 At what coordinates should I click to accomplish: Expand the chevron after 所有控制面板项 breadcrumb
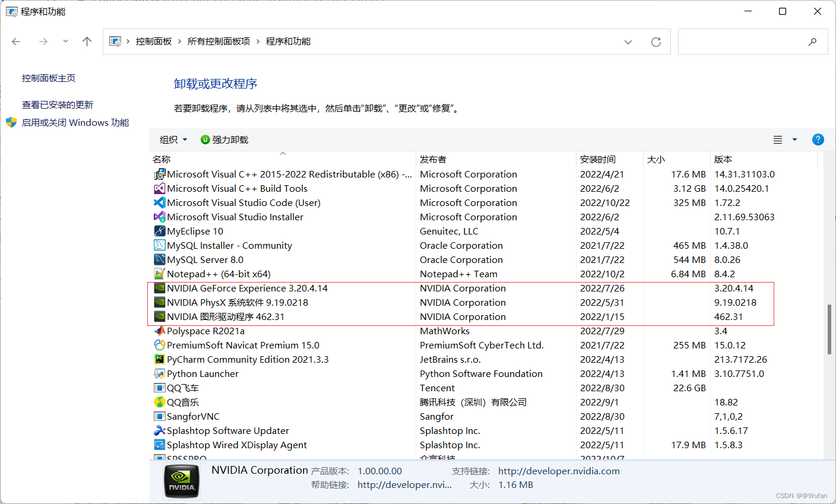pos(258,42)
